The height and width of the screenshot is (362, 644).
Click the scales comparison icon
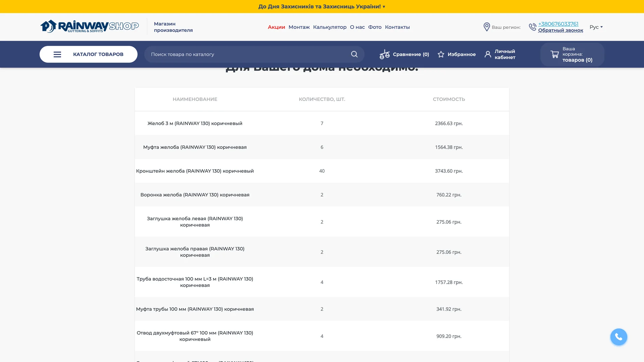(384, 54)
